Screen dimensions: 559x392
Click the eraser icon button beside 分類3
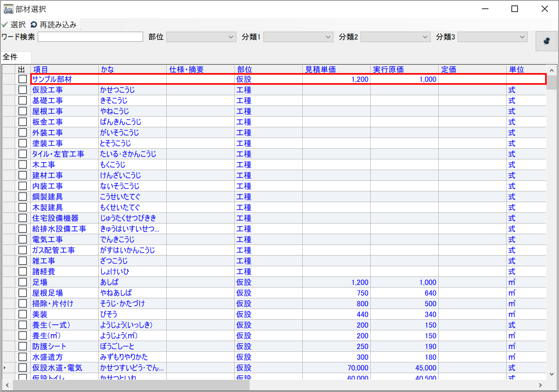[x=546, y=41]
